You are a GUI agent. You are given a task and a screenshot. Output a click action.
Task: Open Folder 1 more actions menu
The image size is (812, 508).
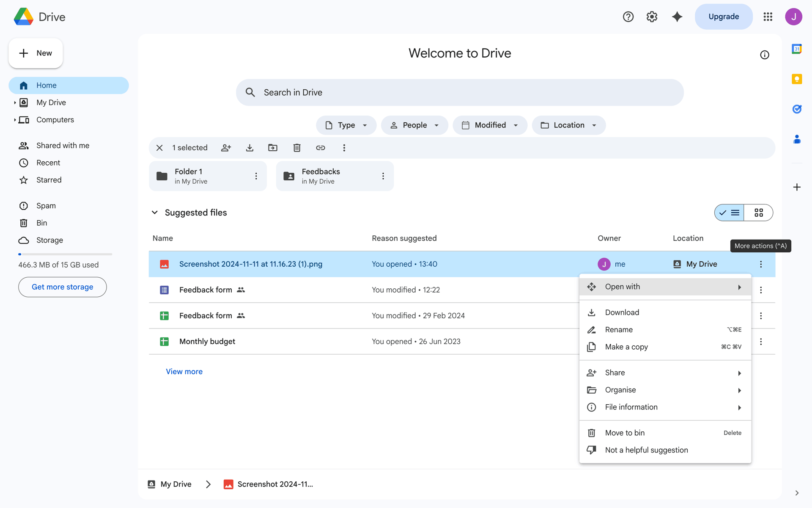coord(256,176)
